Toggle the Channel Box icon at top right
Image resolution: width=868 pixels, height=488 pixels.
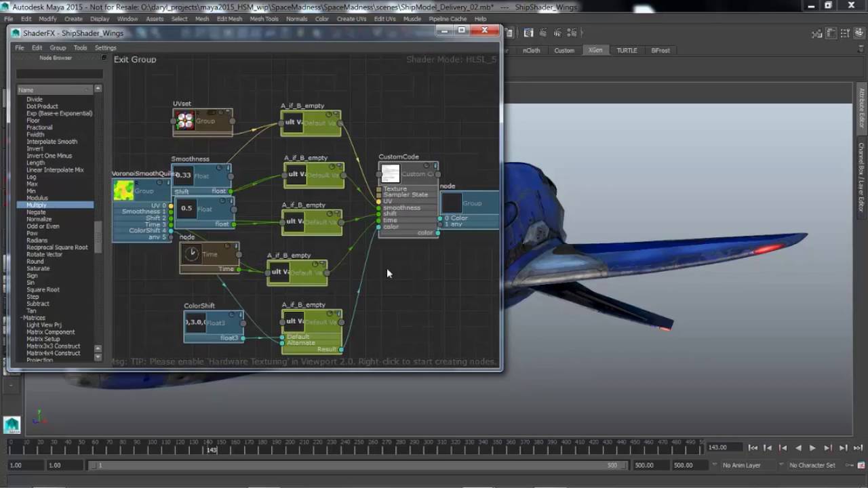(x=859, y=33)
